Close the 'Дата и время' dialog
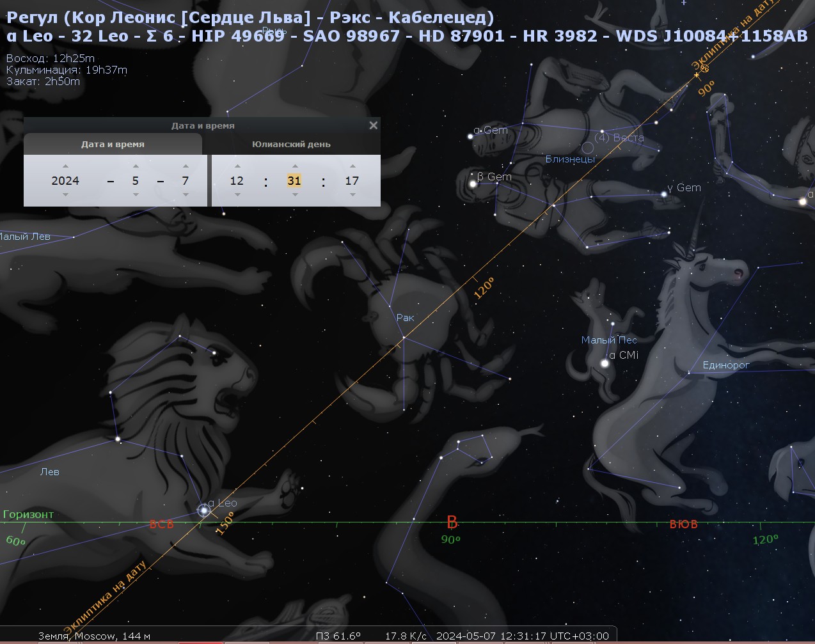Image resolution: width=815 pixels, height=644 pixels. 374,125
